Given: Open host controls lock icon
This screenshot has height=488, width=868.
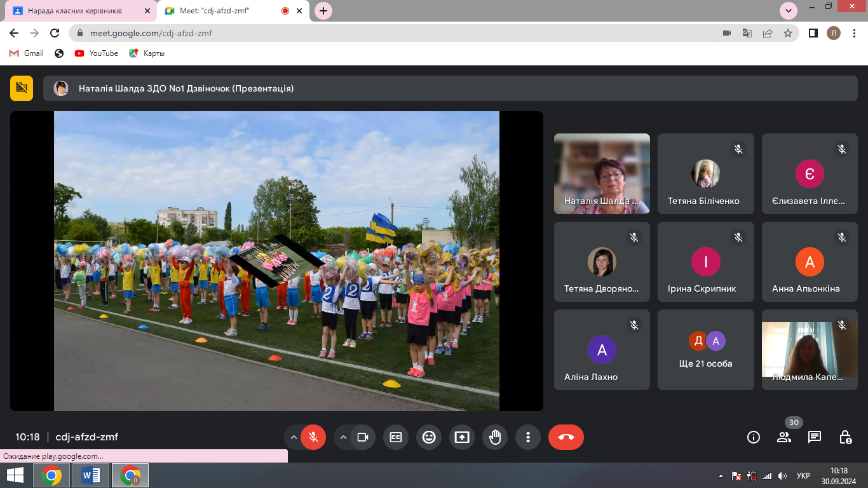Looking at the screenshot, I should coord(845,437).
